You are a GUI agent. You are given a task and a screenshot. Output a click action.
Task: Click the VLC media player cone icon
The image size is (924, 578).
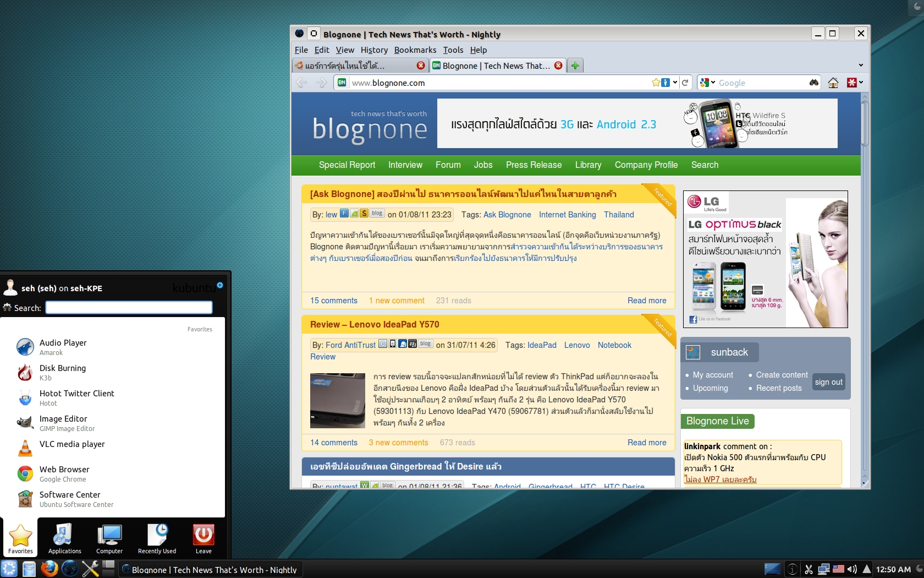pyautogui.click(x=25, y=448)
